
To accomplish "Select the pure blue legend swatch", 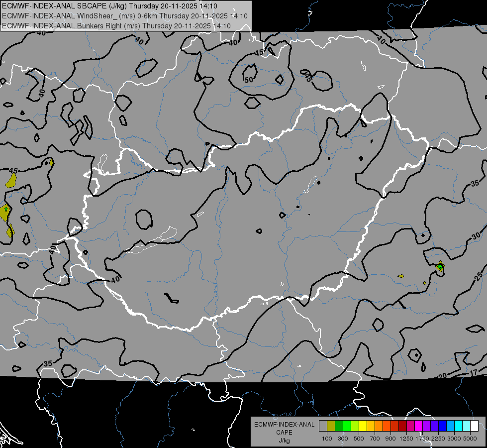I will (x=443, y=426).
